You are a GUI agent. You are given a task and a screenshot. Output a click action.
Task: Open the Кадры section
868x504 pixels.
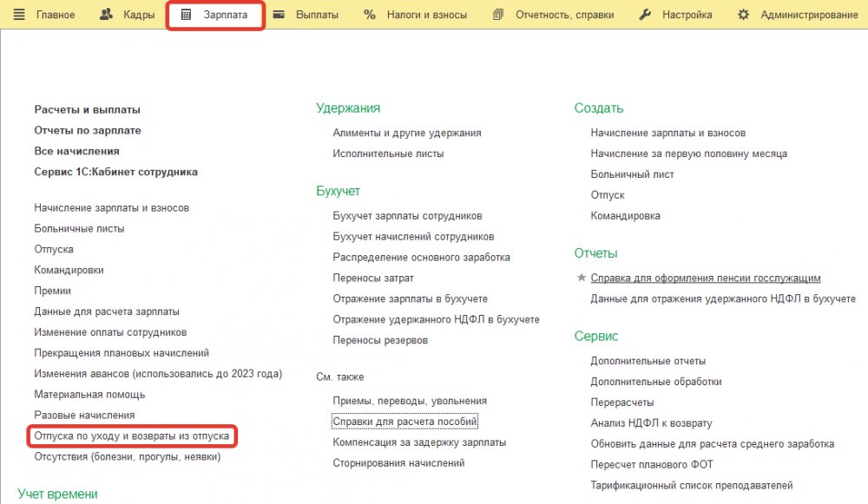139,15
